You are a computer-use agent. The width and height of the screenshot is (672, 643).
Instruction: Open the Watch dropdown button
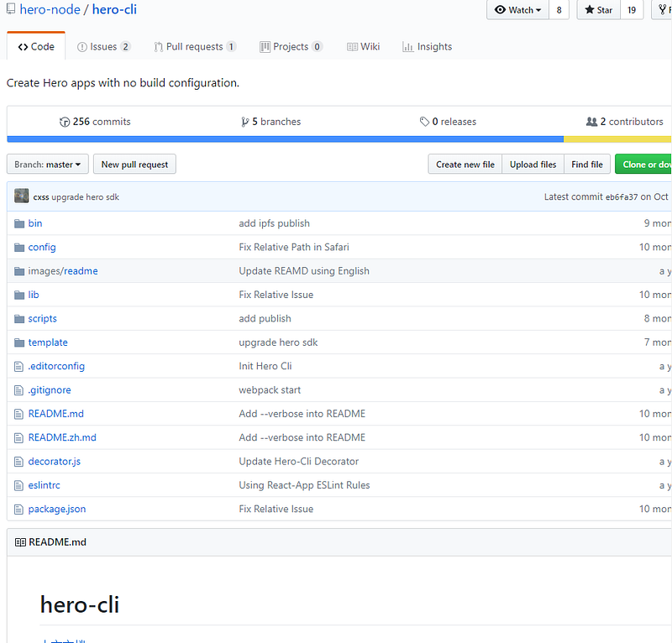tap(517, 10)
